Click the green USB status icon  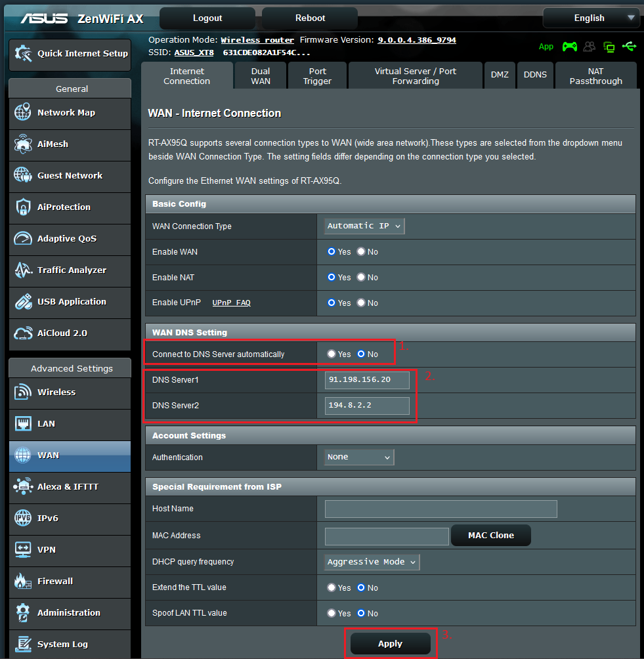coord(629,47)
